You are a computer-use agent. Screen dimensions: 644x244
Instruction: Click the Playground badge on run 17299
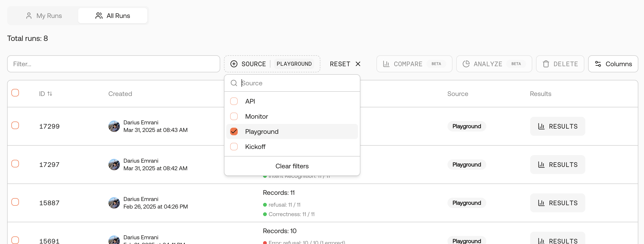tap(466, 126)
